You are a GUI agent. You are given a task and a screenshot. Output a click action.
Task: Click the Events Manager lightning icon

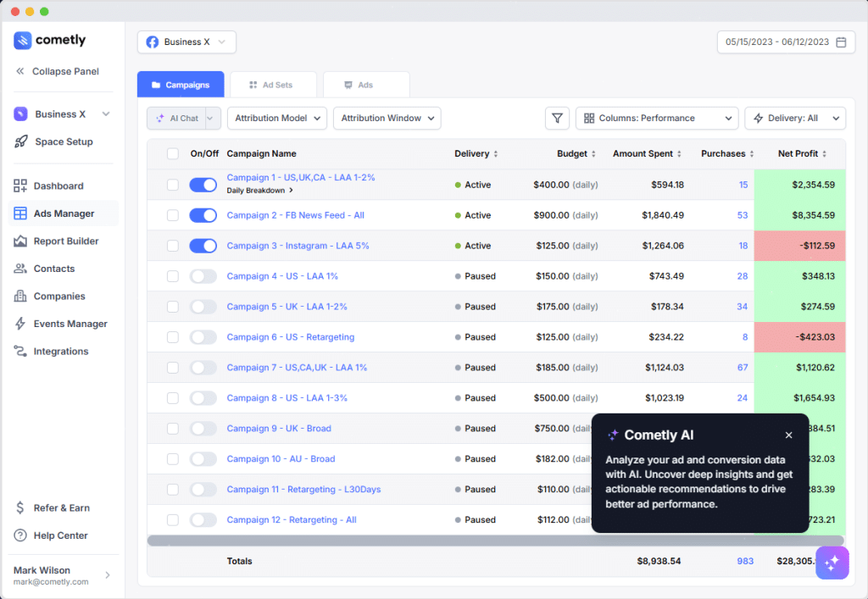click(20, 324)
